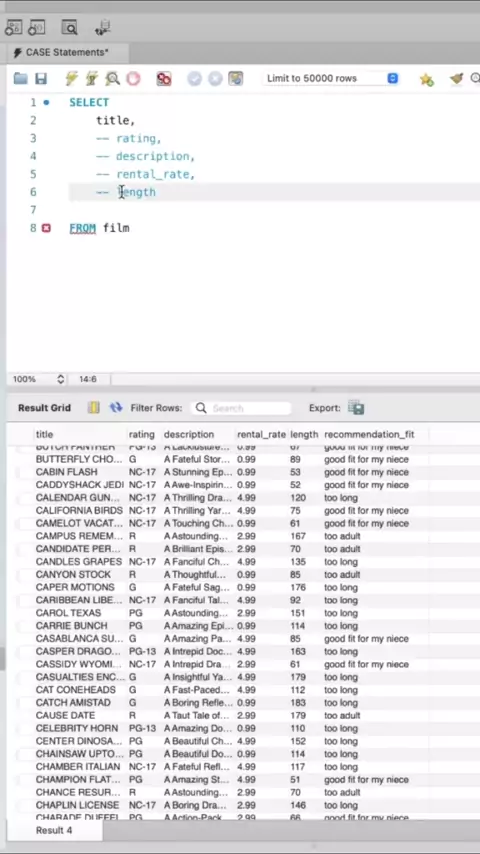The image size is (480, 854).
Task: Stop query execution red hand icon
Action: tap(133, 78)
